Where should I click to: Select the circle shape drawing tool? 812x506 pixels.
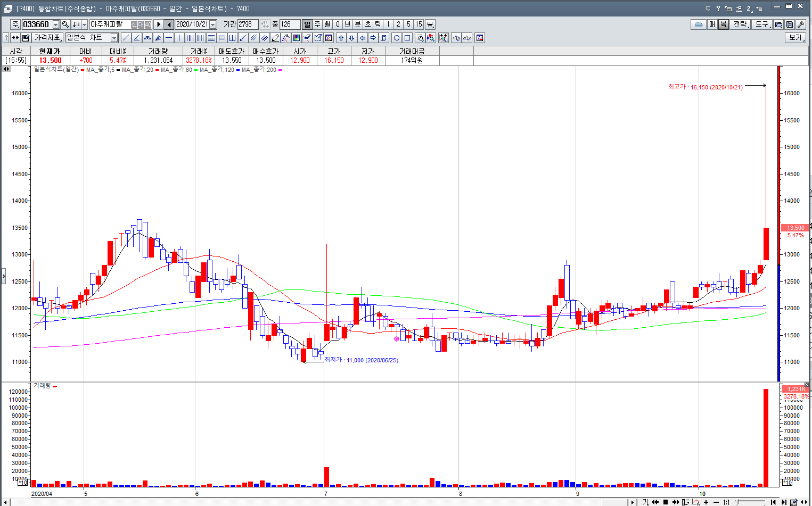[397, 38]
